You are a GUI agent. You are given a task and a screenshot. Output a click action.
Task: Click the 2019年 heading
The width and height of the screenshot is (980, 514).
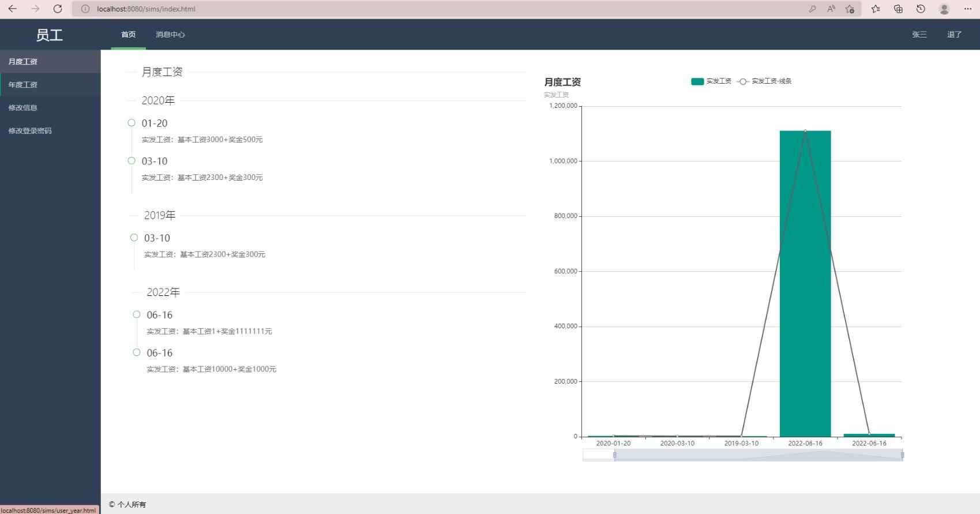[x=160, y=215]
